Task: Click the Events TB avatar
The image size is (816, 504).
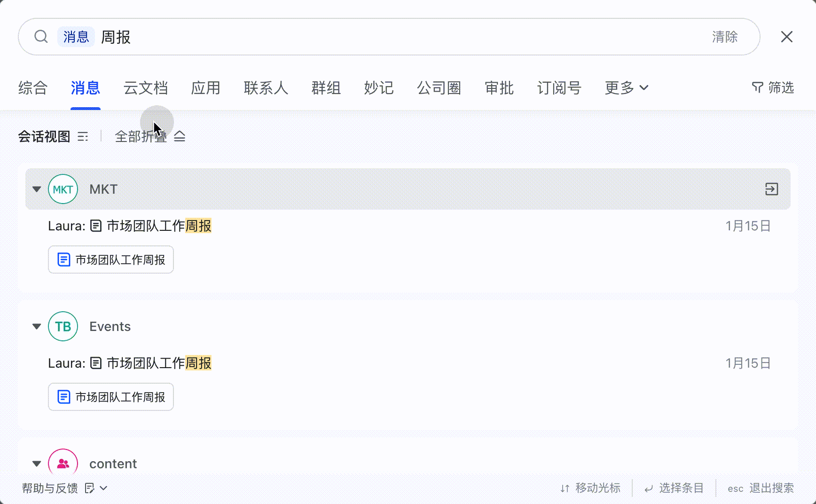Action: coord(63,326)
